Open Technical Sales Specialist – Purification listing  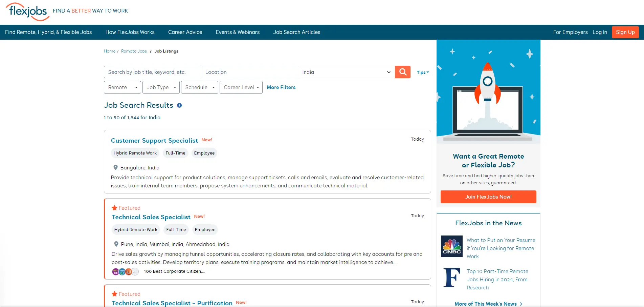pos(172,303)
